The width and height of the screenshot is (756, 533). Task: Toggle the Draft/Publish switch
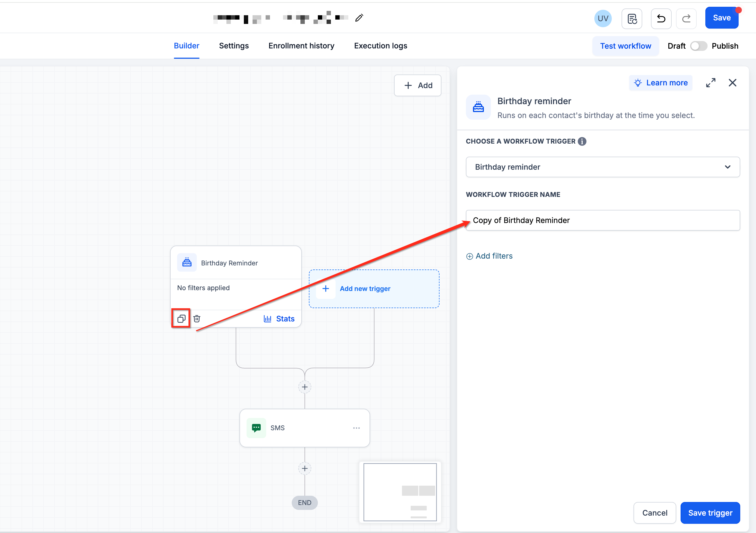click(x=698, y=46)
